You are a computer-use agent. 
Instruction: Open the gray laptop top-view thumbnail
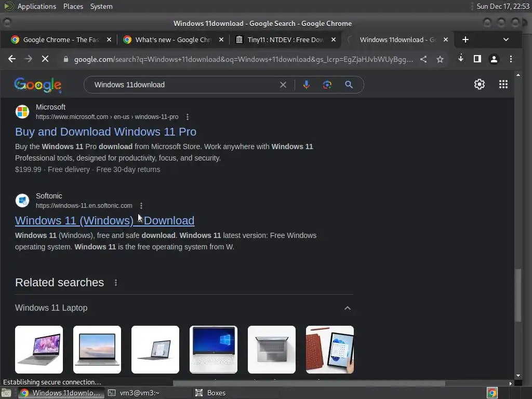tap(272, 350)
